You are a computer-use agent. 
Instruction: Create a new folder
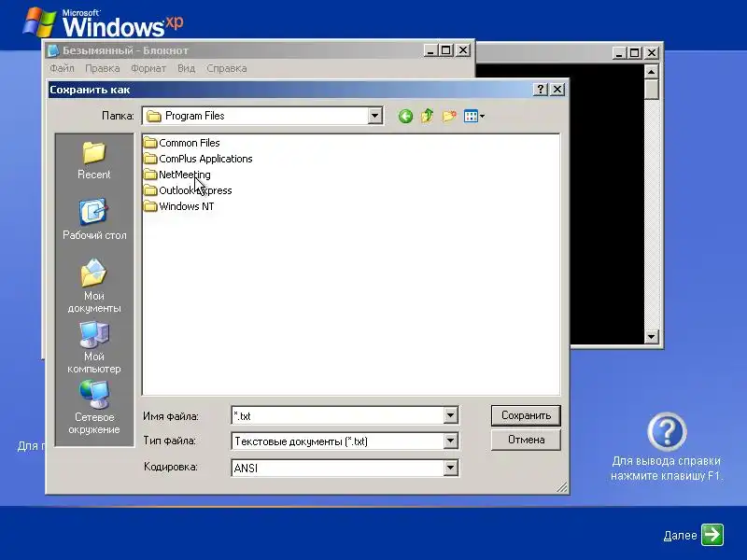click(449, 116)
